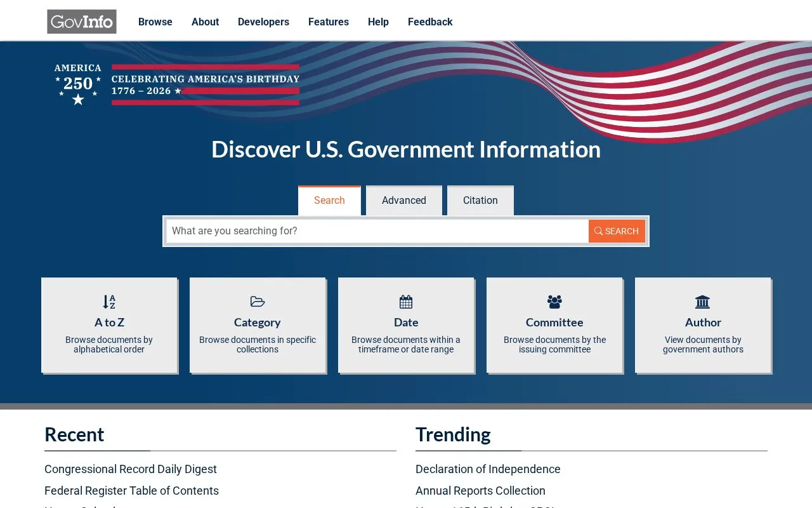Click the orange SEARCH button
Image resolution: width=812 pixels, height=508 pixels.
coord(617,231)
